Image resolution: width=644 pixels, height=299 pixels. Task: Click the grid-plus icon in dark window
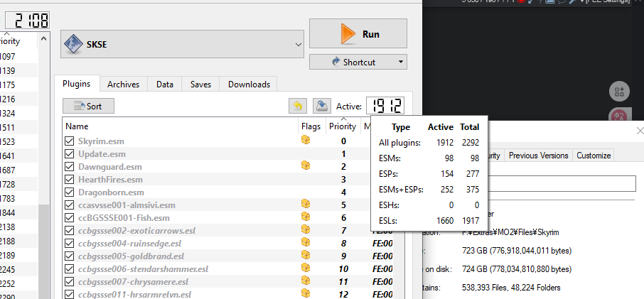click(619, 92)
